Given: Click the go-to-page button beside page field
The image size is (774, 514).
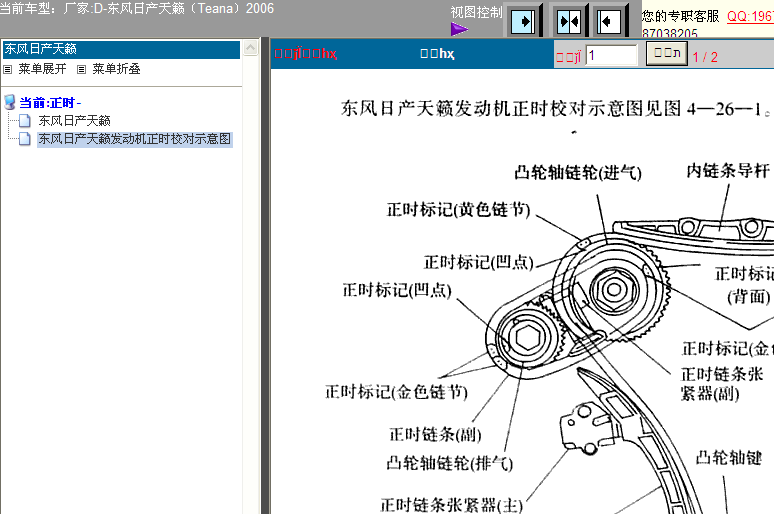Looking at the screenshot, I should [x=667, y=54].
